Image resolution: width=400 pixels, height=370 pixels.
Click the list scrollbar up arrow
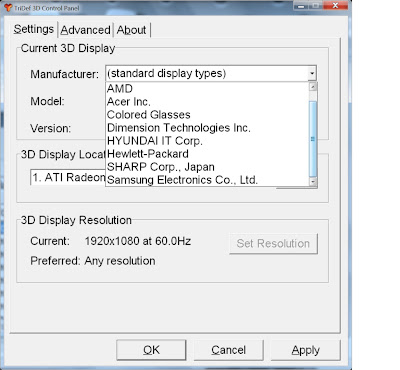coord(313,87)
